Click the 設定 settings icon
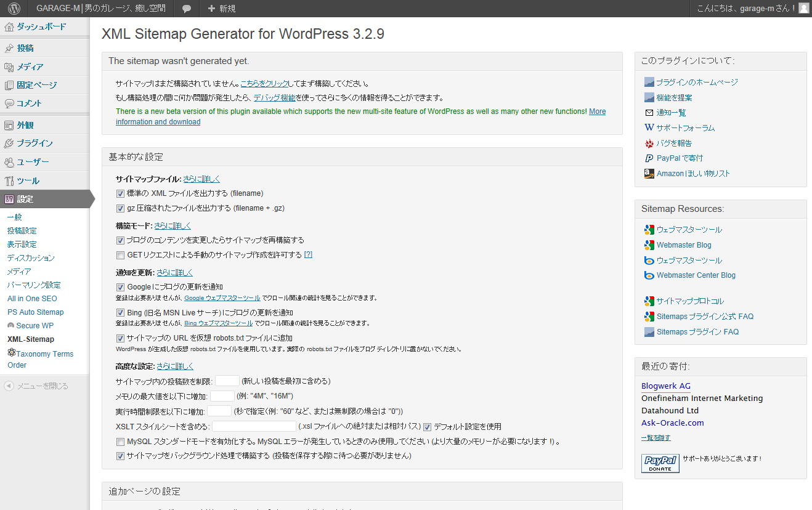Viewport: 812px width, 510px height. click(9, 199)
